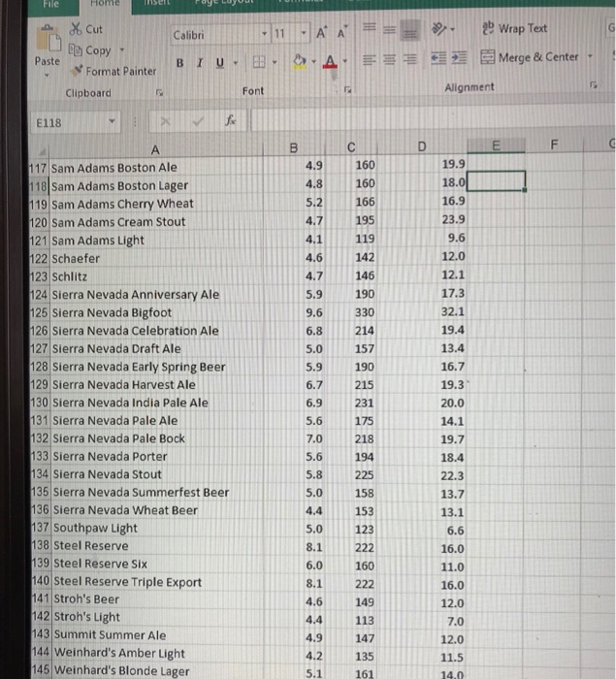Center text horizontally
616x679 pixels.
pyautogui.click(x=389, y=58)
